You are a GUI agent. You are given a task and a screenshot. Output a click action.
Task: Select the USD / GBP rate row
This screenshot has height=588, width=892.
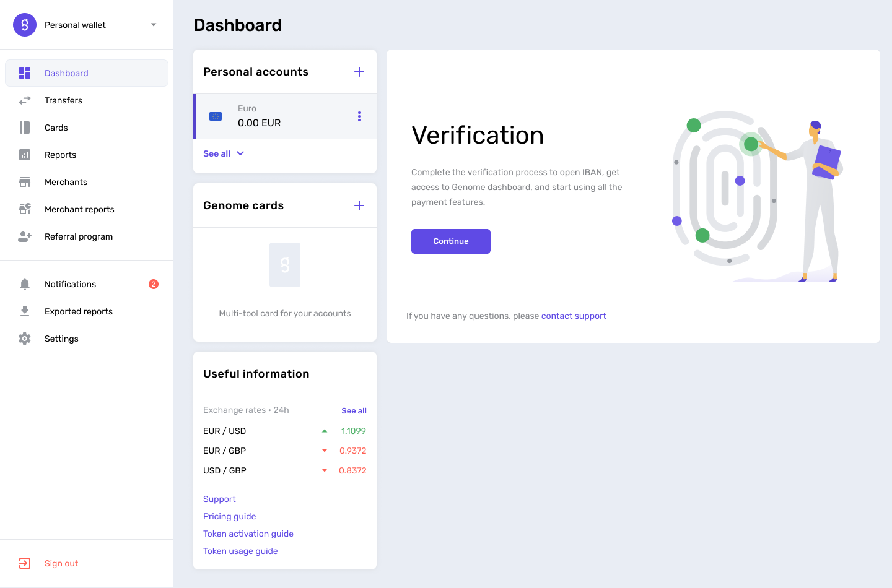click(x=285, y=470)
